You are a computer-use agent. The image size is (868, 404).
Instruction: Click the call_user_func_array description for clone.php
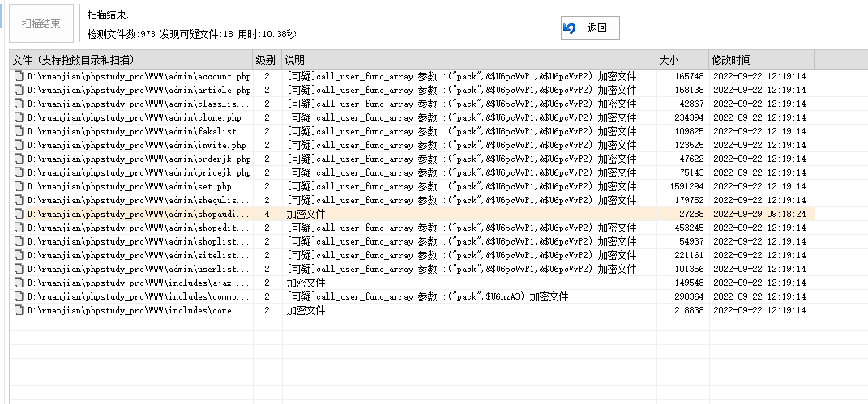click(462, 117)
